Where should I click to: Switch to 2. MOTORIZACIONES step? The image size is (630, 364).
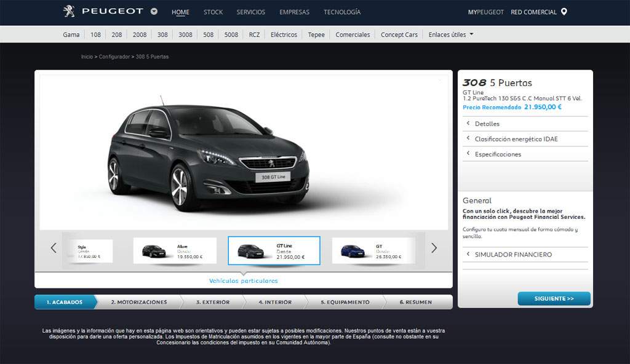click(x=139, y=302)
